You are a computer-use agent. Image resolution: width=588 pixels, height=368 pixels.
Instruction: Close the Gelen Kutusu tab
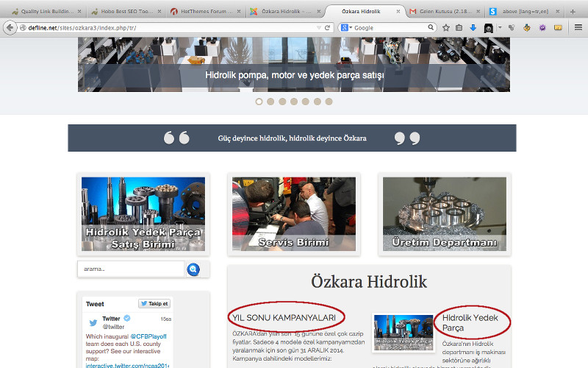[x=478, y=12]
